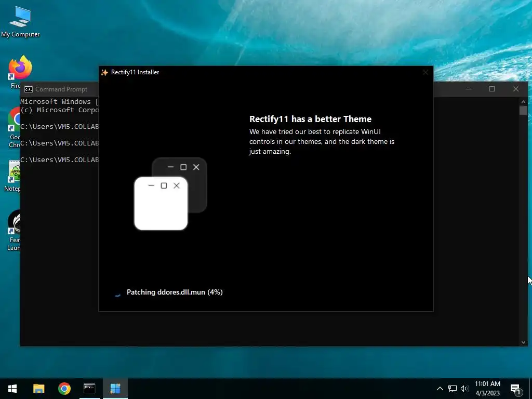Select the Rectify11 Installer taskbar button
The width and height of the screenshot is (532, 399).
point(115,389)
